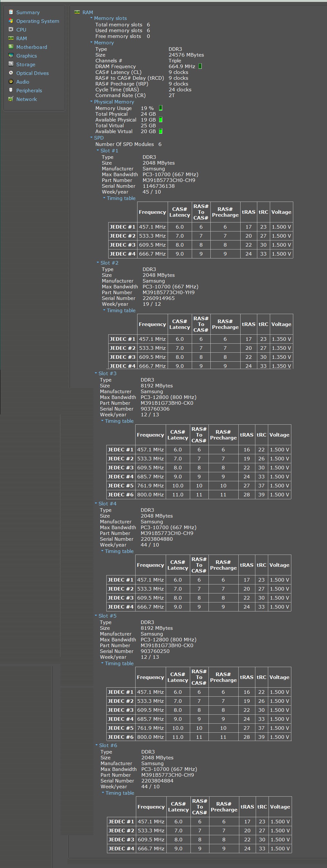Collapse Slot #2 details
This screenshot has width=327, height=868.
[98, 262]
